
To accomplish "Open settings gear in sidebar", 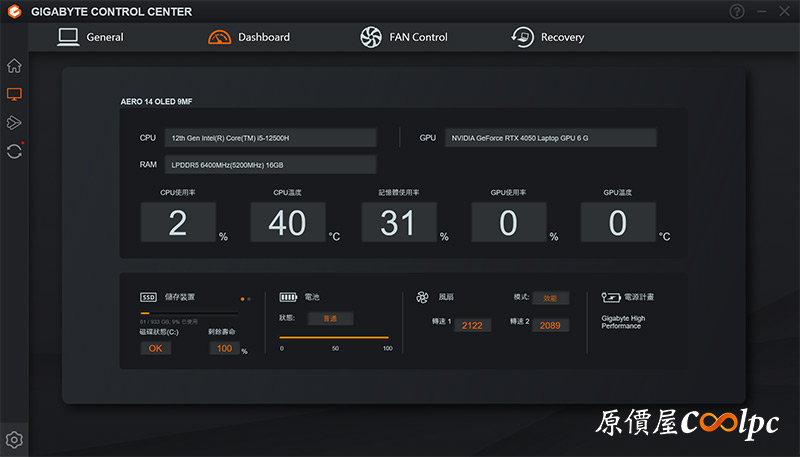I will click(14, 440).
